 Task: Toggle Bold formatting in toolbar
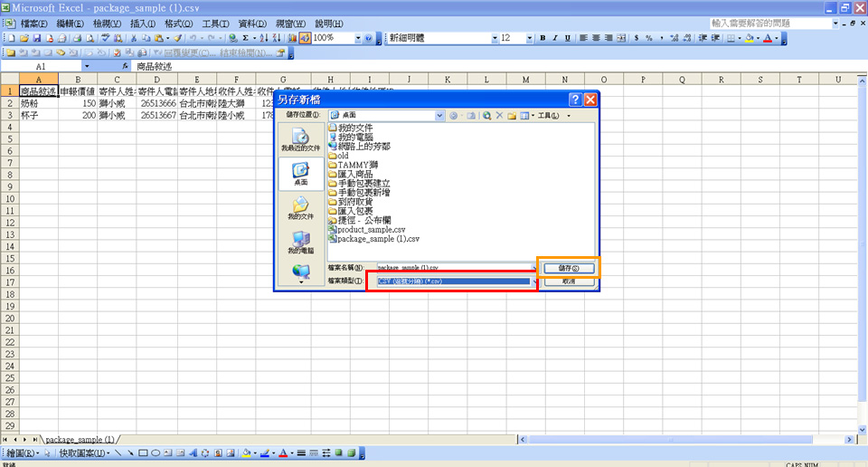(x=542, y=38)
